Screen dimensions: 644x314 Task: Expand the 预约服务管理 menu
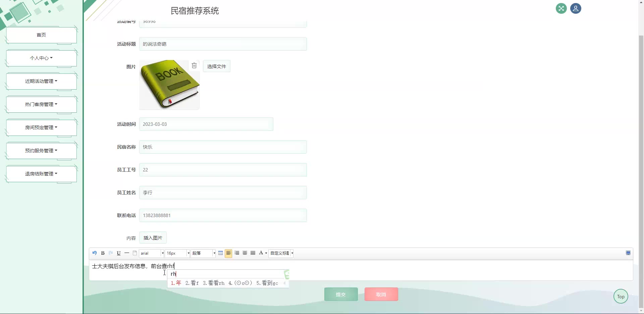41,151
